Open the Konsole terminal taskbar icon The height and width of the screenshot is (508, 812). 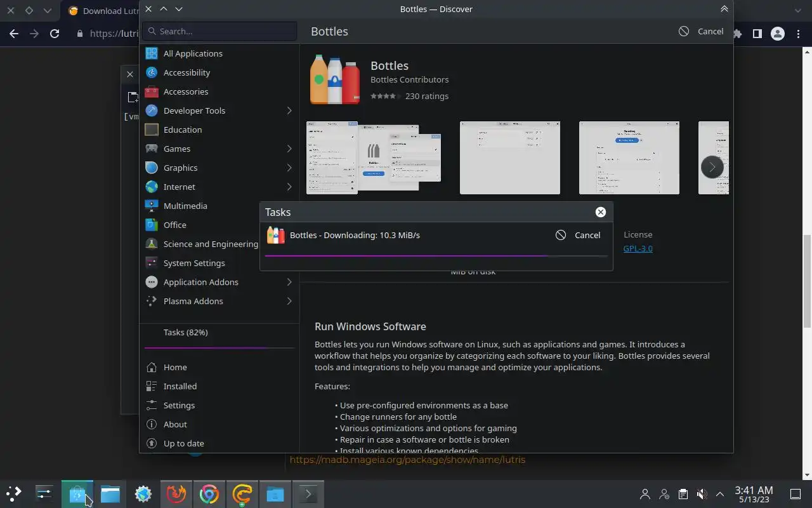[308, 494]
